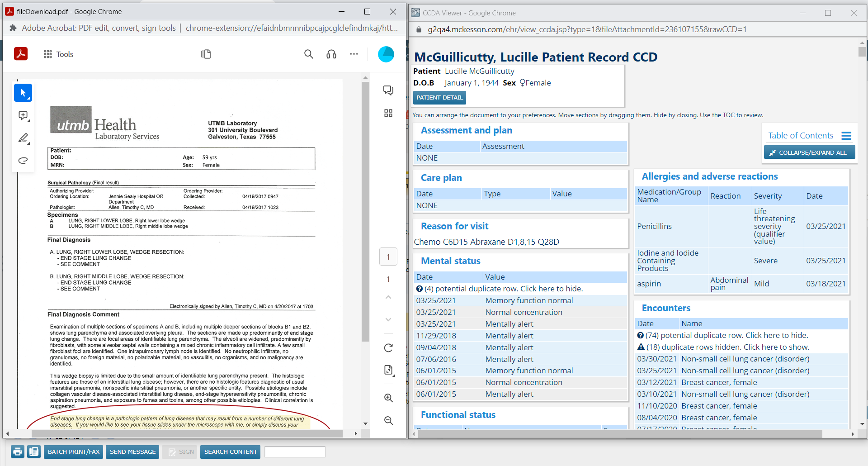Click the headphones read-aloud icon
This screenshot has width=868, height=466.
coord(331,54)
